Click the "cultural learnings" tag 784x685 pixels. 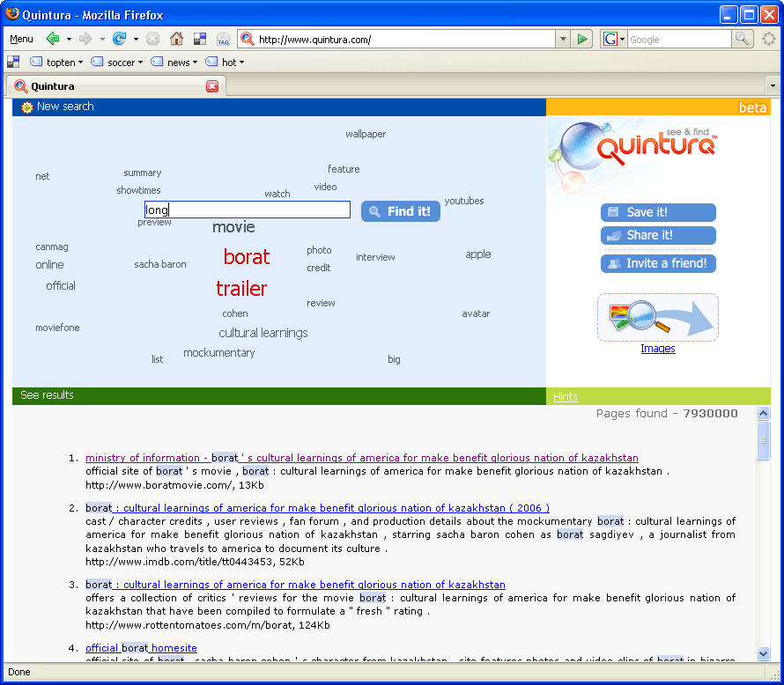pyautogui.click(x=263, y=333)
